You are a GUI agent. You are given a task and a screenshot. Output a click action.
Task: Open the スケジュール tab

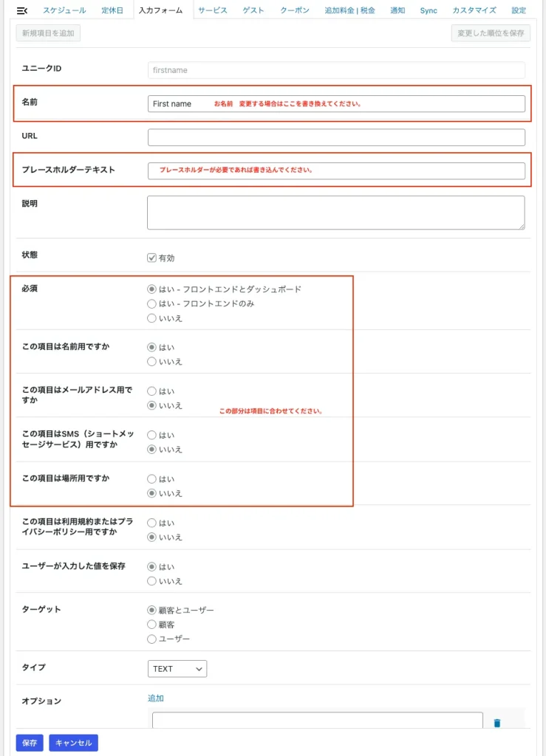64,10
